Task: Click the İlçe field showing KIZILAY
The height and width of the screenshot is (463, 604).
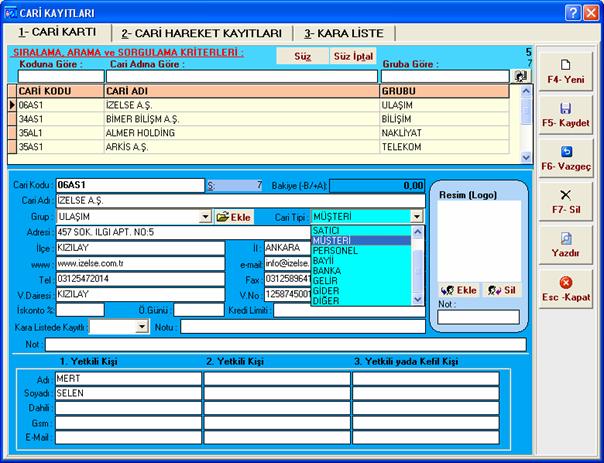Action: click(x=140, y=248)
